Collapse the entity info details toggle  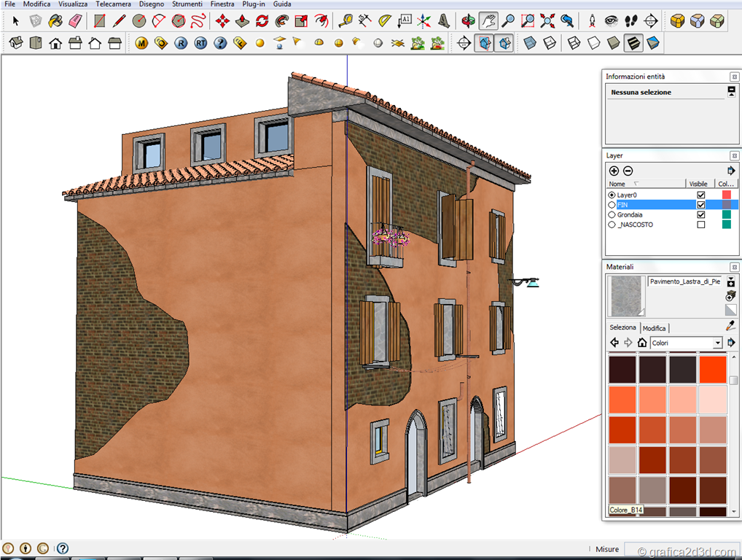pyautogui.click(x=731, y=91)
